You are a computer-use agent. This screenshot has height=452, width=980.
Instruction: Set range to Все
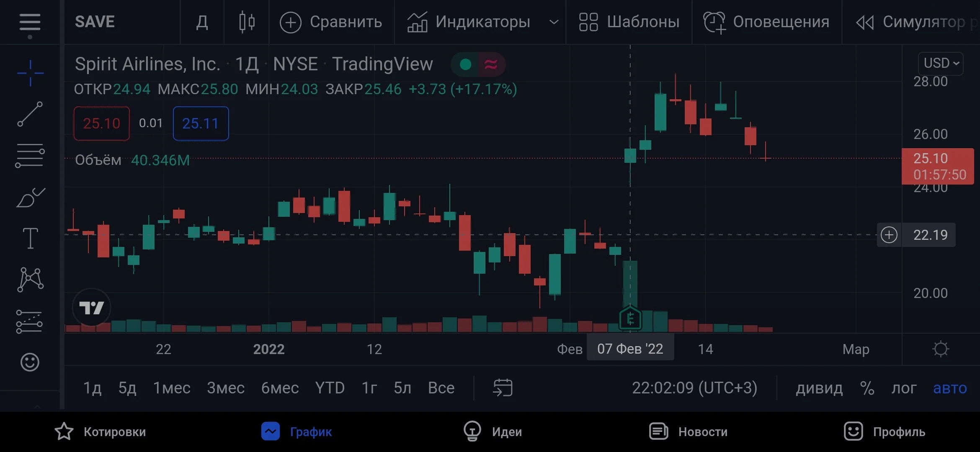pos(441,388)
